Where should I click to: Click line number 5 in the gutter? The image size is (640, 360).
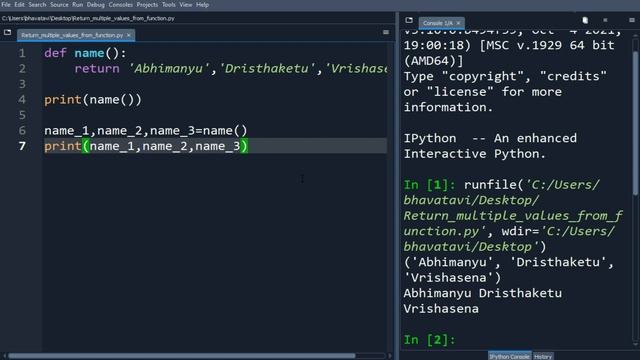coord(22,115)
